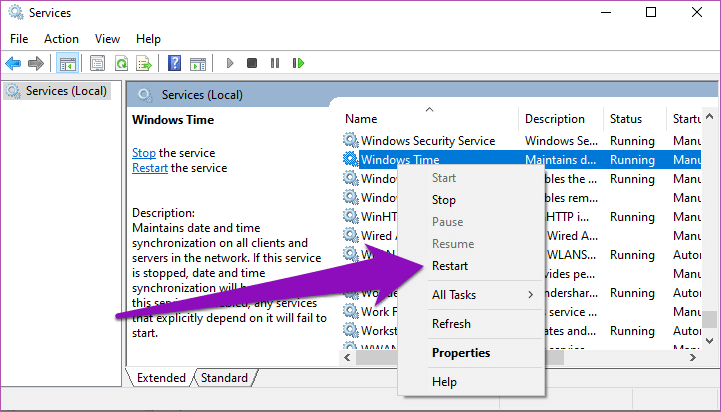The height and width of the screenshot is (412, 721).
Task: Click the vertical scrollbar down arrow
Action: (x=710, y=341)
